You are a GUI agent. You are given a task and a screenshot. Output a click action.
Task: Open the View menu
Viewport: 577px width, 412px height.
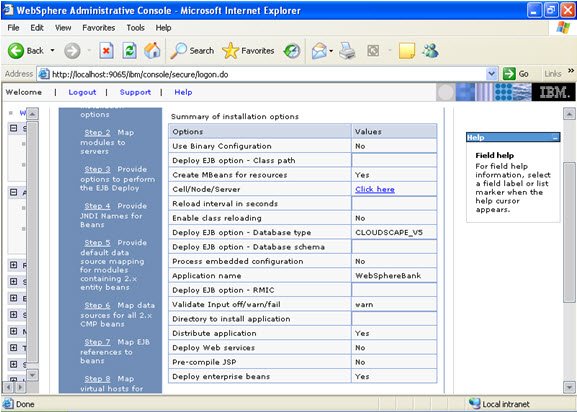(x=63, y=28)
